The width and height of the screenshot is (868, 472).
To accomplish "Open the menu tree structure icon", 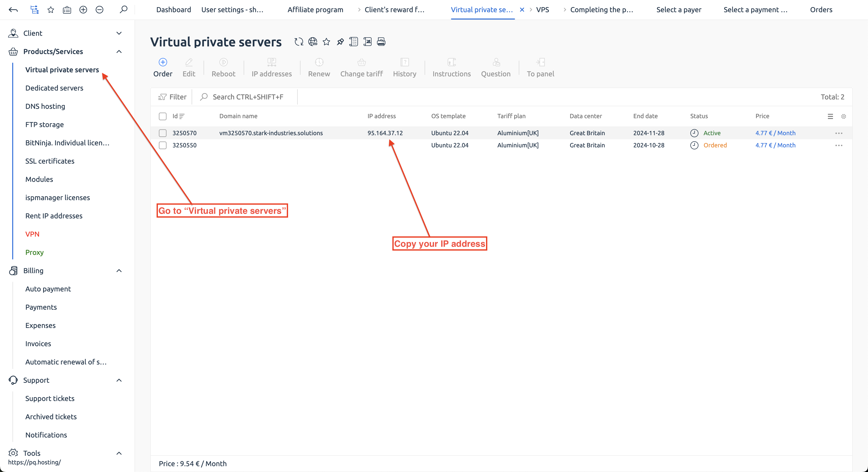I will click(x=34, y=10).
